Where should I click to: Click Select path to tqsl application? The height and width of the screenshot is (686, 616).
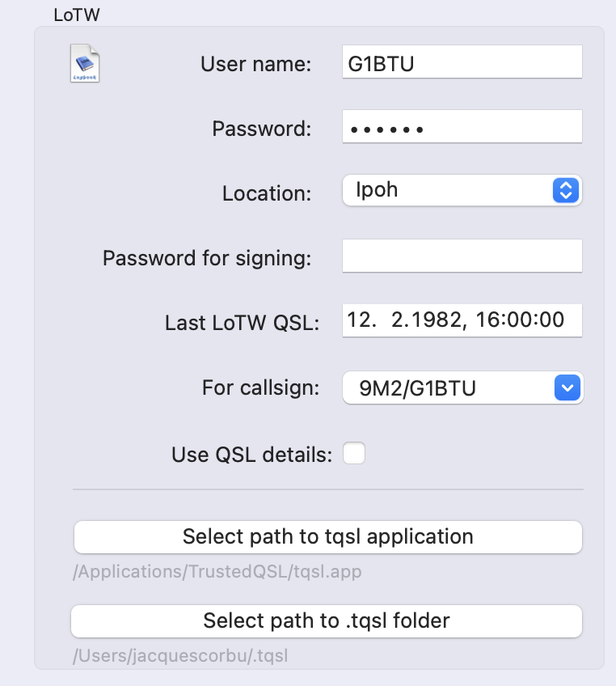[328, 537]
